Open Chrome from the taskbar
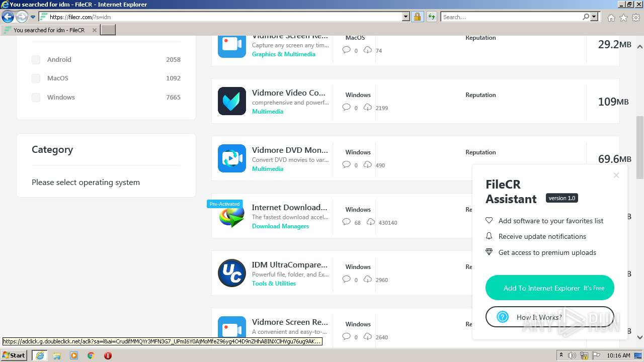Viewport: 644px width, 362px height. coord(91,355)
